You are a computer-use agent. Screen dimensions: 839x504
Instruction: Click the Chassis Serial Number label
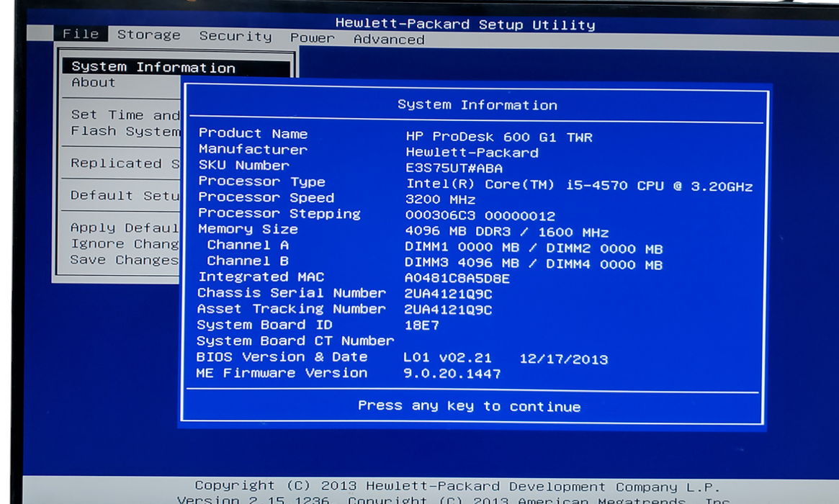(x=292, y=292)
